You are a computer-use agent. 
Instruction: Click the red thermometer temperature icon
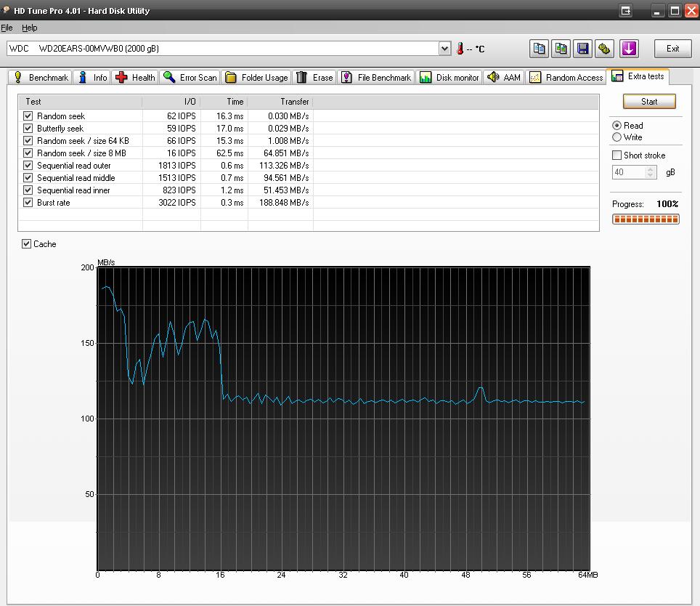coord(460,48)
